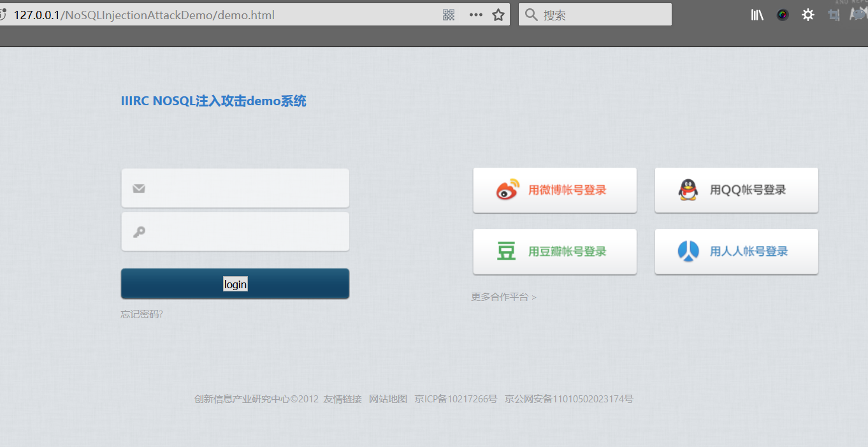Open the Firefox library icon

coord(757,15)
